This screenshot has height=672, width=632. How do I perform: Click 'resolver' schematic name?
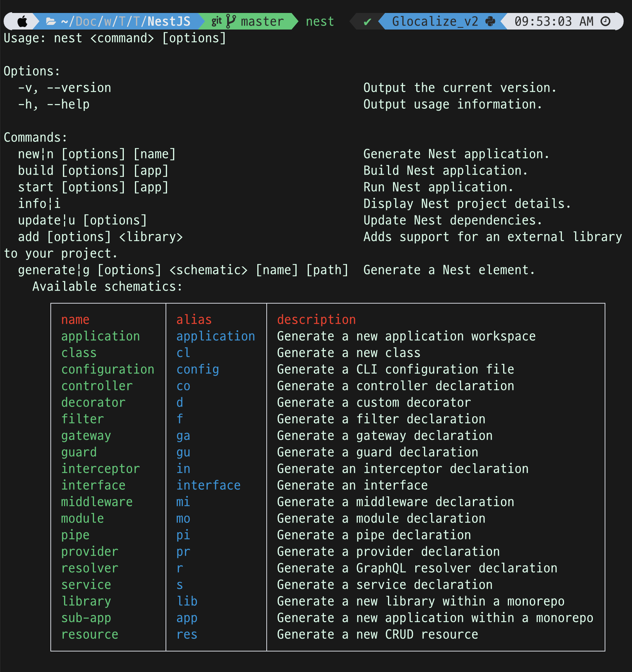90,568
